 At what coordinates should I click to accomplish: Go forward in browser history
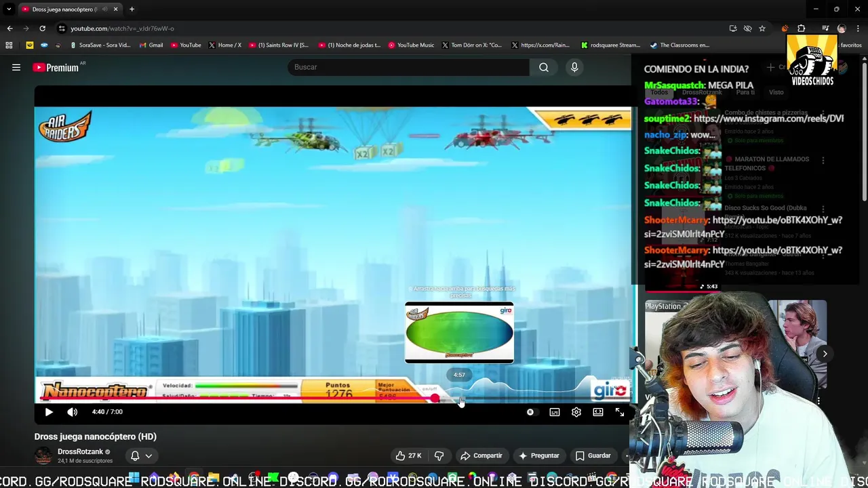click(26, 28)
